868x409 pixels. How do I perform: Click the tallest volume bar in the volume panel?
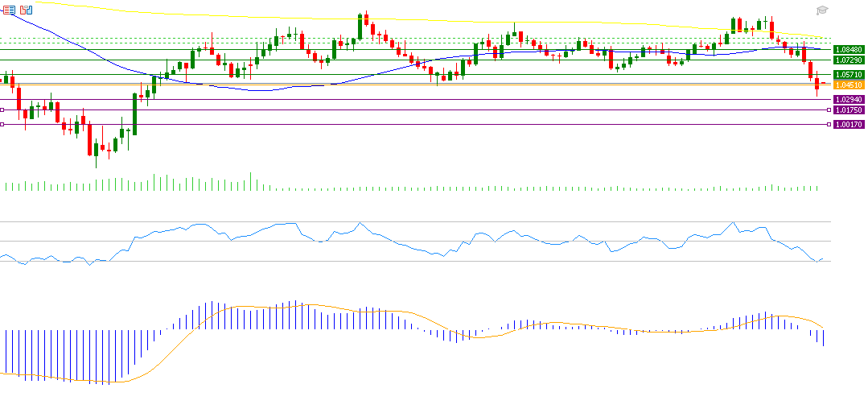click(x=251, y=181)
